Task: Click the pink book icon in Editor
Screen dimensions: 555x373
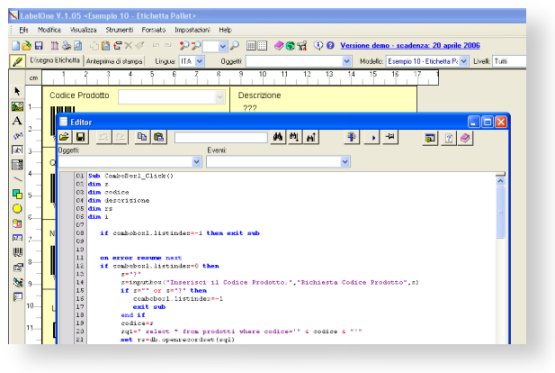Action: point(465,138)
